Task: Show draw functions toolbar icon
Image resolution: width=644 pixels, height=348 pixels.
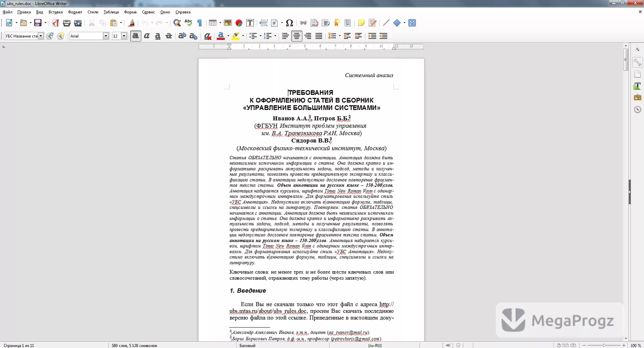Action: (x=412, y=23)
